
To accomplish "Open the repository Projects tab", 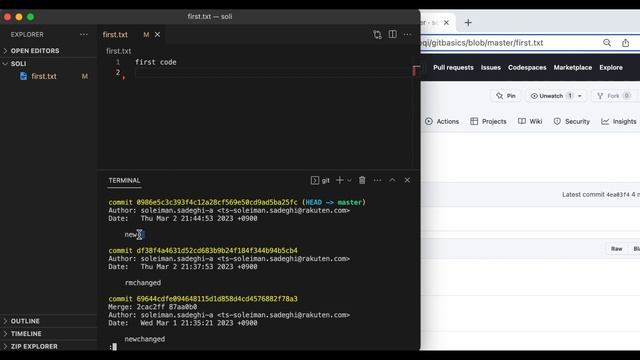I will [x=488, y=122].
